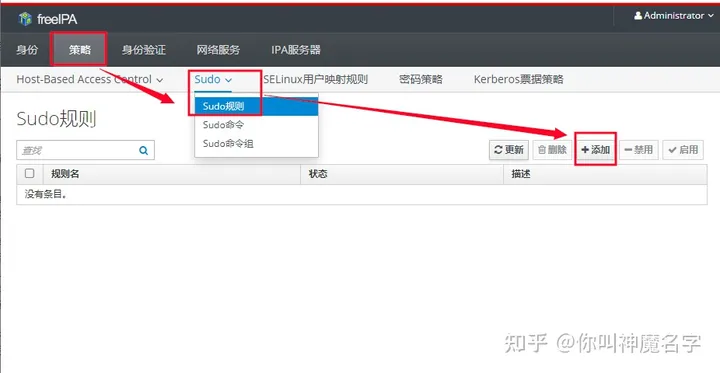Click the 启用 checkmark button
Viewport: 720px width, 373px height.
(x=683, y=150)
